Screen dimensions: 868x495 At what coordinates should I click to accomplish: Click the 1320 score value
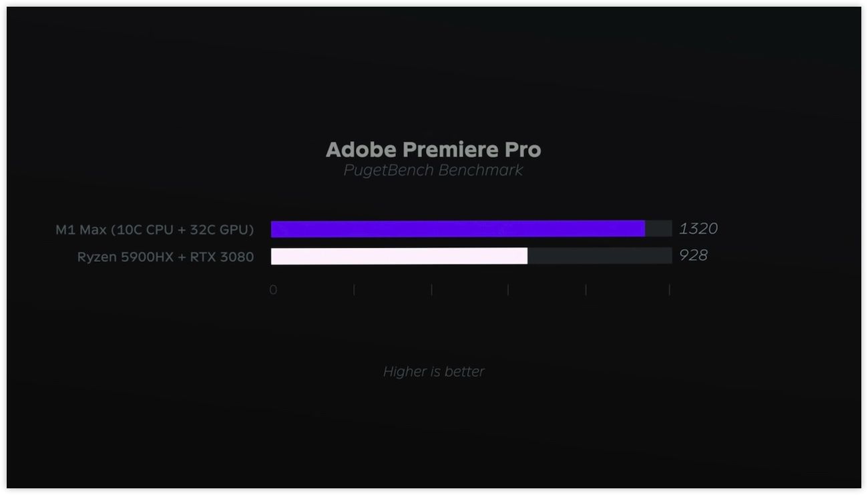(698, 228)
